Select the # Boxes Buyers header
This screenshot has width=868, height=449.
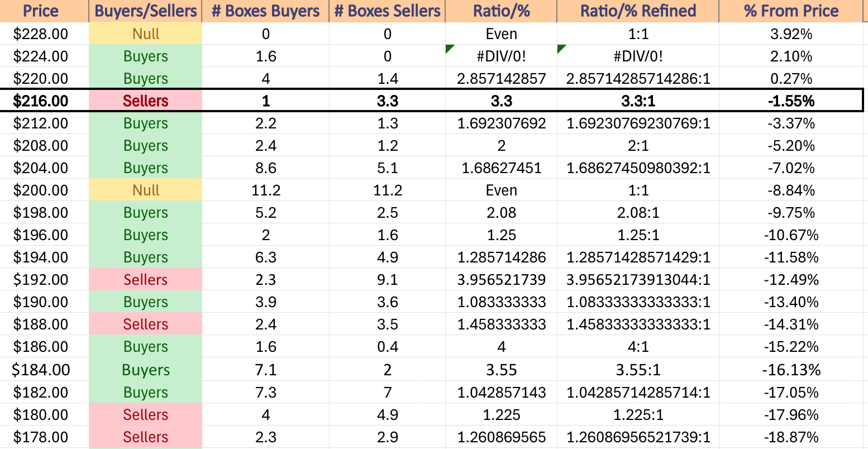tap(265, 11)
